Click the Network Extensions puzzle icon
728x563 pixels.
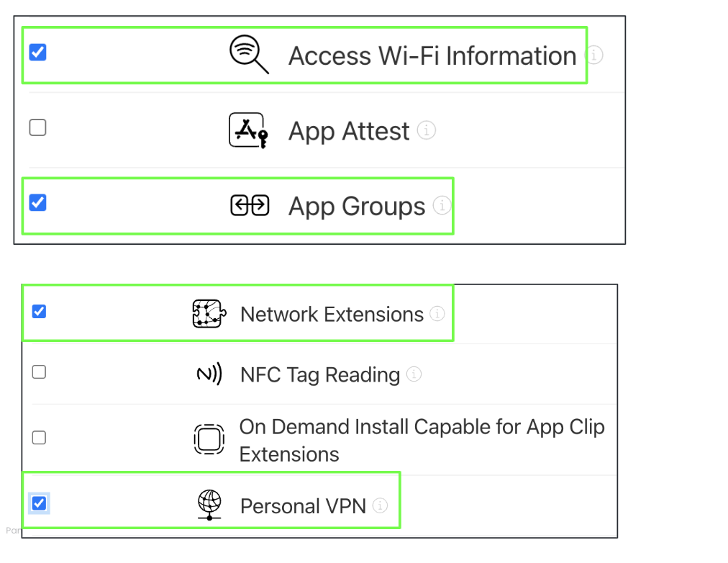pyautogui.click(x=209, y=314)
